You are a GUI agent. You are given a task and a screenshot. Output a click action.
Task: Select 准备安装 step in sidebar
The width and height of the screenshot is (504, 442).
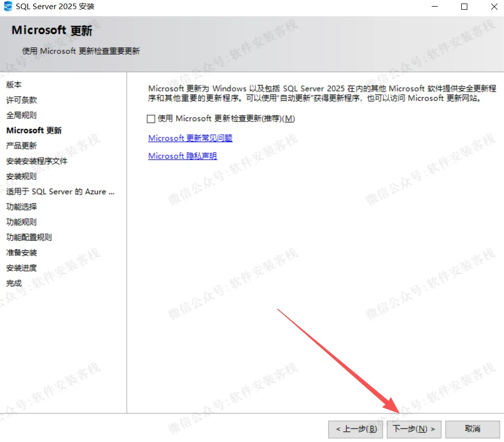[x=21, y=252]
